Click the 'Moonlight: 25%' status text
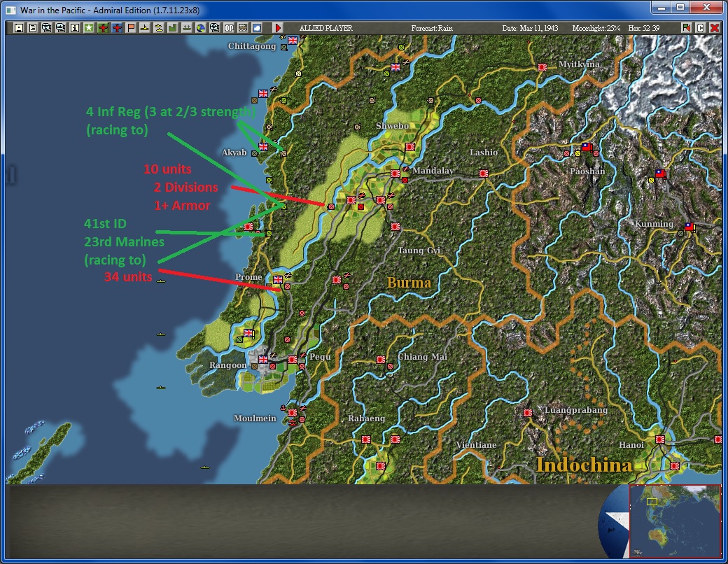The width and height of the screenshot is (728, 564). tap(596, 28)
